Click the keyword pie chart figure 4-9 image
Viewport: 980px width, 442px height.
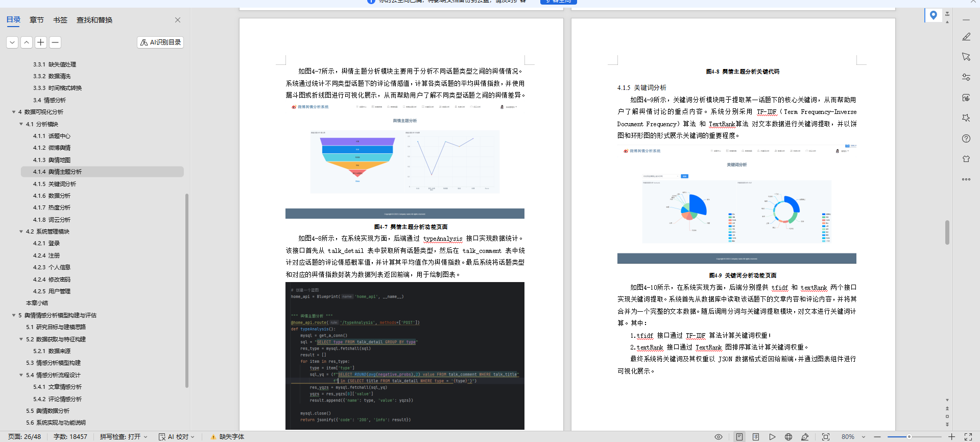(737, 204)
